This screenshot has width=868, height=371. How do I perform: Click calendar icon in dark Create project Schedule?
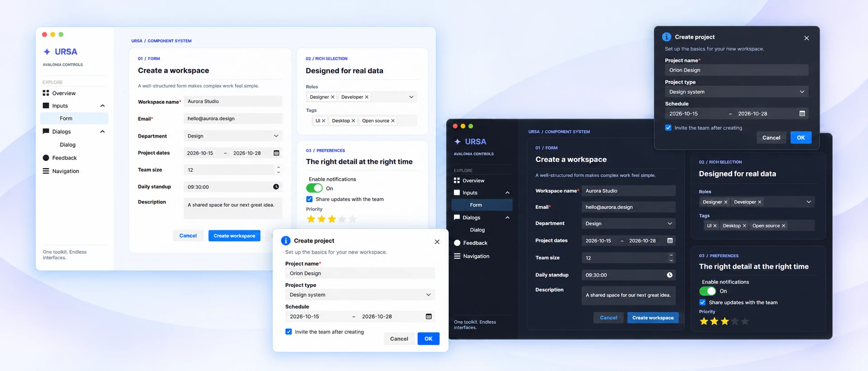click(x=802, y=114)
